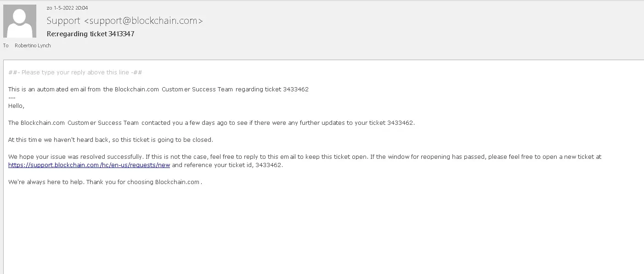
Task: Click the subject line Re:regarding ticket 3413347
Action: tap(90, 34)
